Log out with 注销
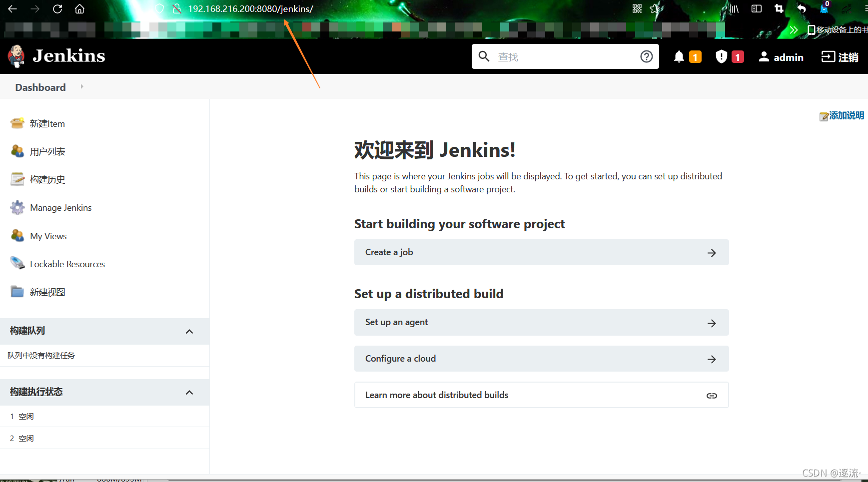 [x=840, y=57]
